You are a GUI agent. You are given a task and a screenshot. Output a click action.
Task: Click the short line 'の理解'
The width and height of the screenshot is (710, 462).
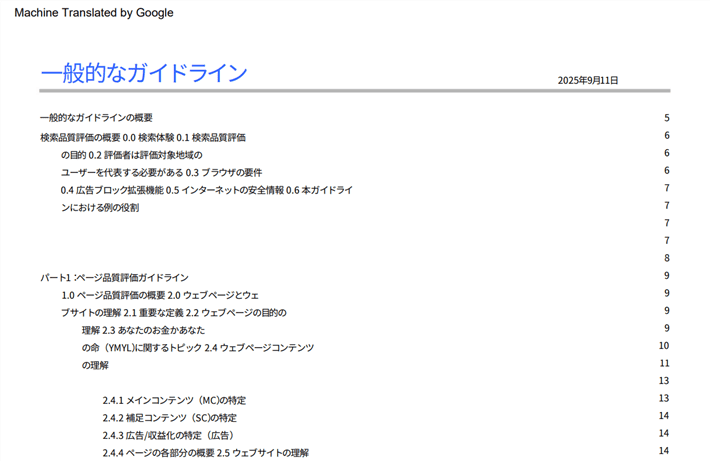pyautogui.click(x=95, y=366)
